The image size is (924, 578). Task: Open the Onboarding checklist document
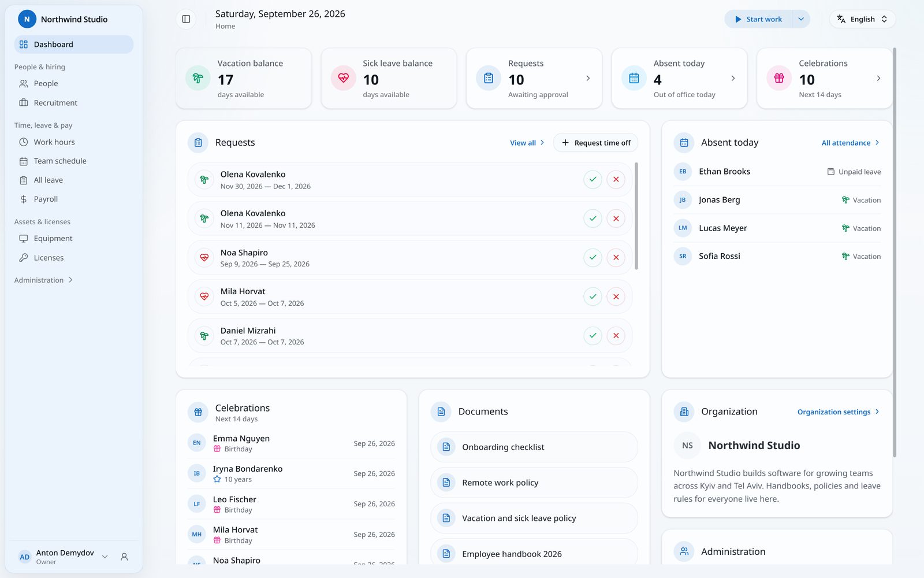(534, 447)
